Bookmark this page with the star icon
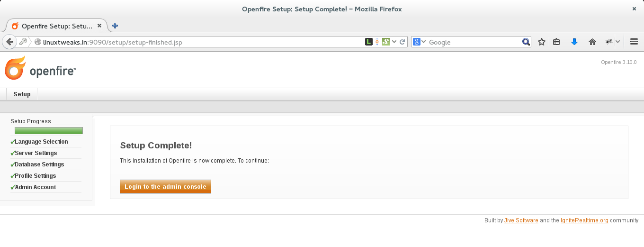The height and width of the screenshot is (247, 644). click(x=542, y=42)
